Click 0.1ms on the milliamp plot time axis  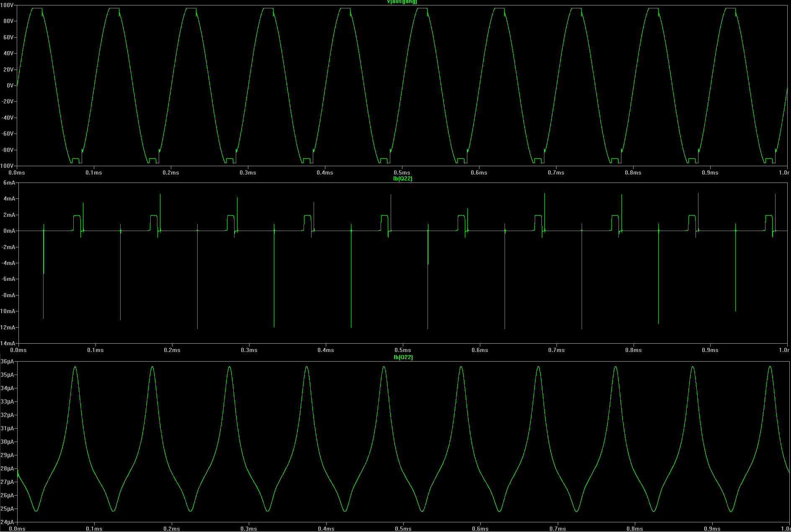point(95,350)
